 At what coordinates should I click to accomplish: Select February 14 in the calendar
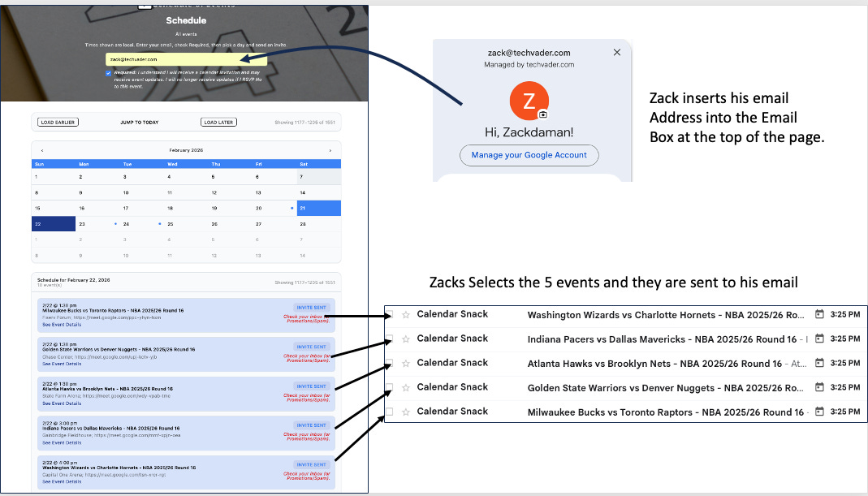pos(319,192)
